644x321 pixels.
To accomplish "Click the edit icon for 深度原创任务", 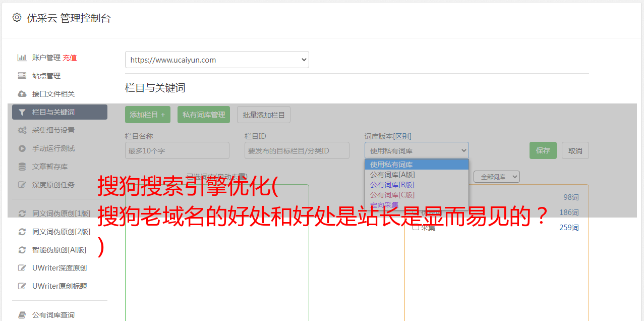I will pyautogui.click(x=22, y=185).
